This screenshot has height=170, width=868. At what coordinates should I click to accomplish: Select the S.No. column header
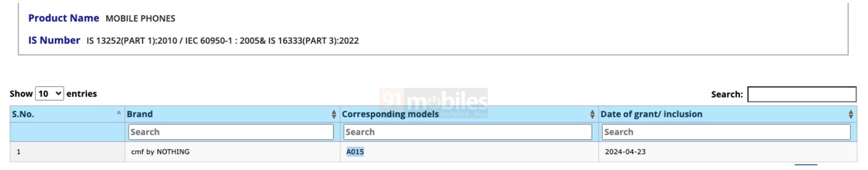(23, 114)
